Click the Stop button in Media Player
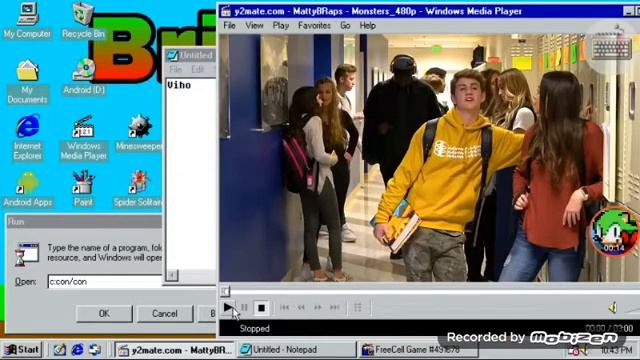This screenshot has height=360, width=640. pos(262,308)
